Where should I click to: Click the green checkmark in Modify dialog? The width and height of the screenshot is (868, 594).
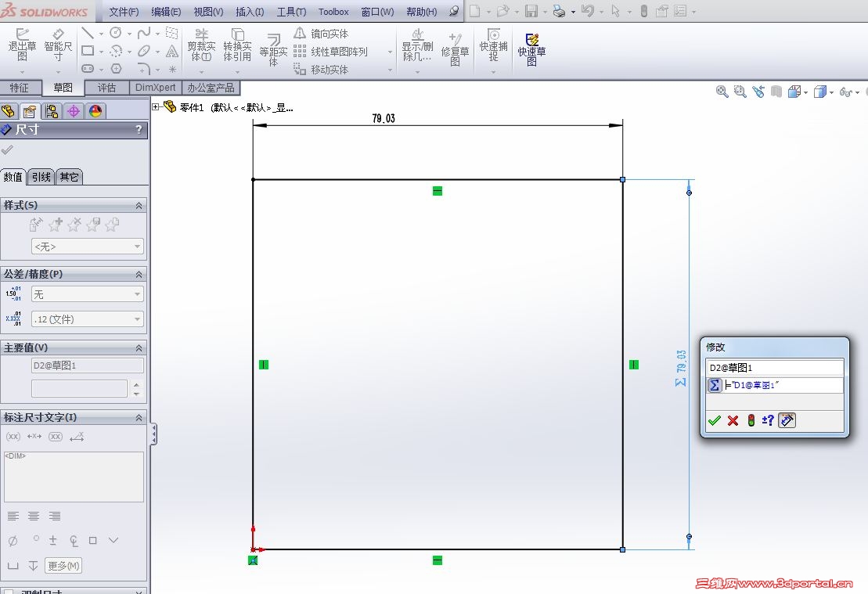(x=714, y=421)
